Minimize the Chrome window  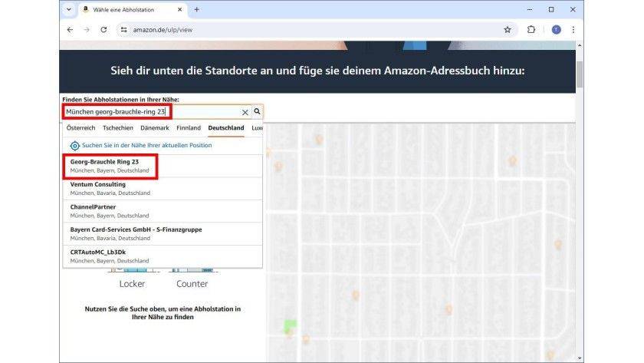530,9
